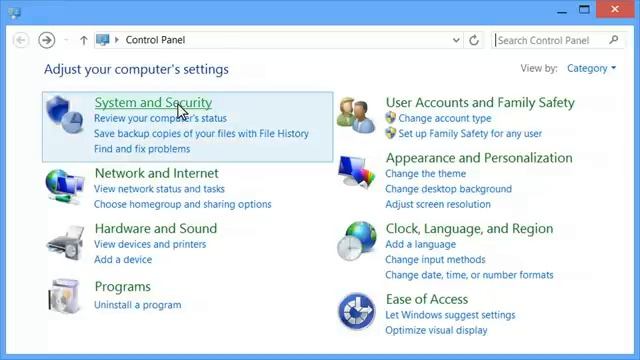
Task: Open Hardware and Sound category
Action: (156, 229)
